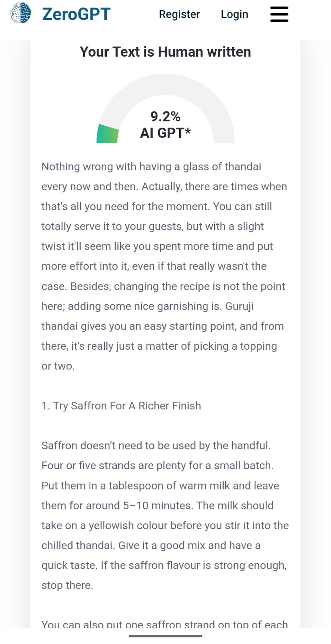Click the ZeroGPT brand name text
Image resolution: width=331 pixels, height=644 pixels.
[x=76, y=14]
